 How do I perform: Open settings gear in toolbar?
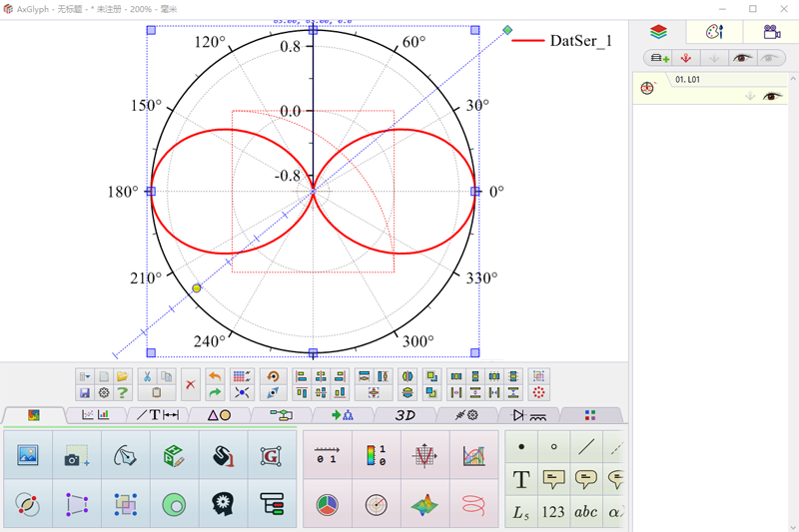(x=104, y=392)
